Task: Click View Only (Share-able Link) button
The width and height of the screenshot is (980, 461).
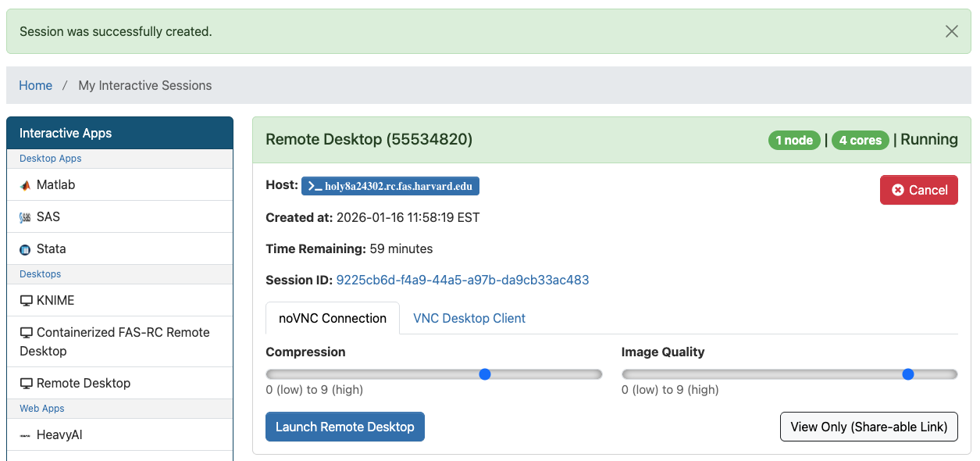Action: pyautogui.click(x=868, y=427)
